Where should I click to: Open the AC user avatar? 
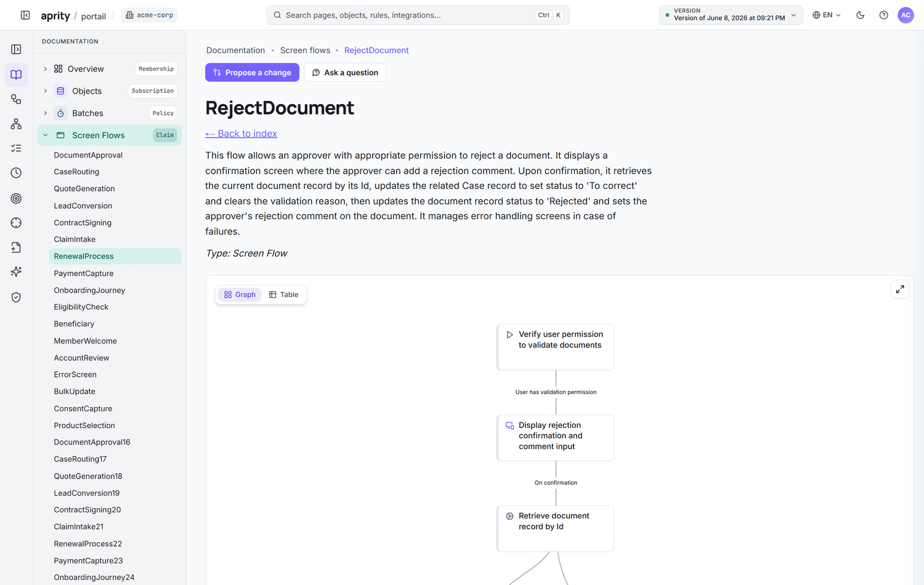(906, 15)
